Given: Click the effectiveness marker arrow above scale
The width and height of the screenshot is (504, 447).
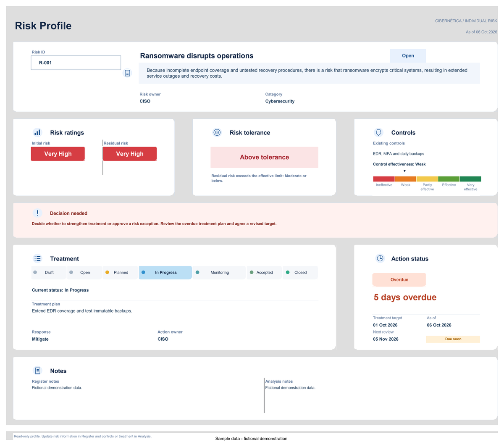Looking at the screenshot, I should click(404, 171).
